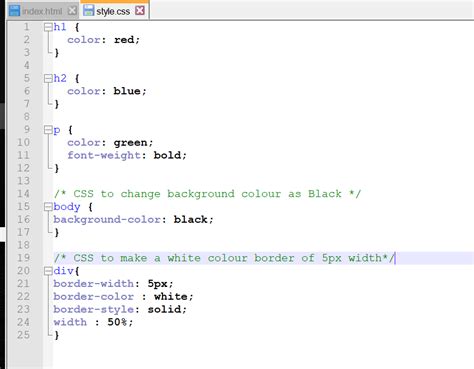Collapse the h1 rule block
This screenshot has height=369, width=474.
[x=48, y=27]
